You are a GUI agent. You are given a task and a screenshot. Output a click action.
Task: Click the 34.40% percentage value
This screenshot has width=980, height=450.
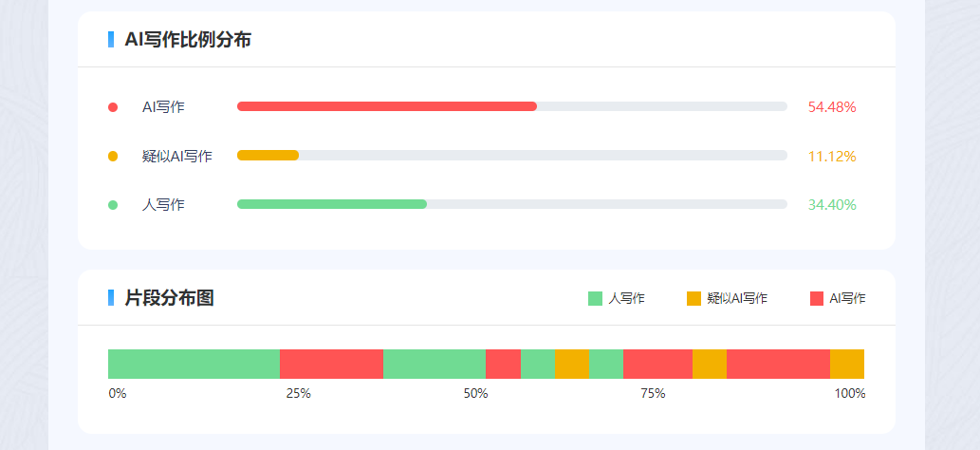click(x=832, y=204)
